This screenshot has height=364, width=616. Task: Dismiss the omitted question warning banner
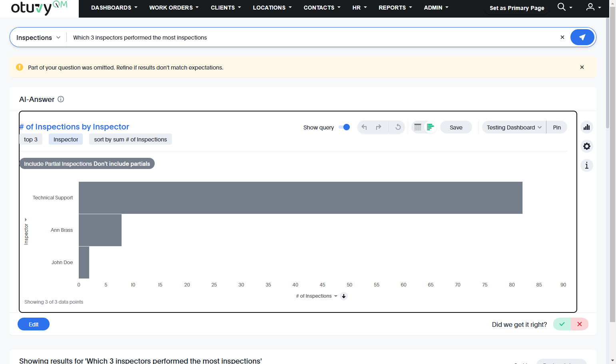[582, 67]
